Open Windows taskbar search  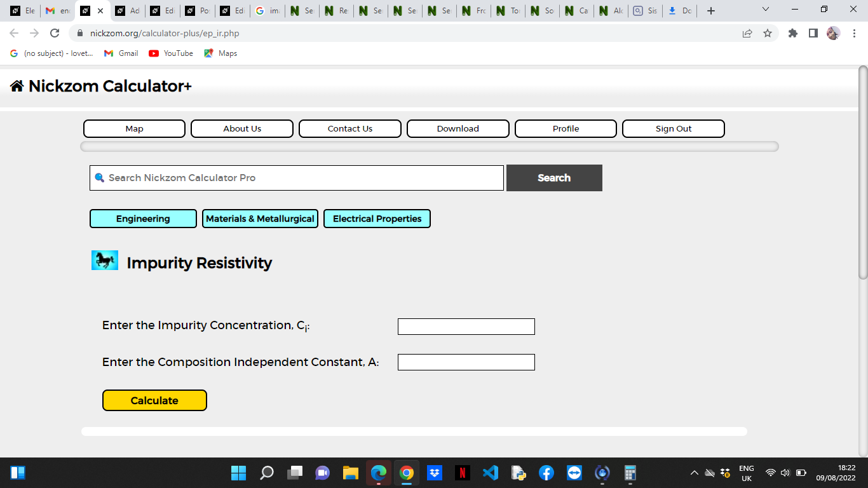[x=267, y=473]
